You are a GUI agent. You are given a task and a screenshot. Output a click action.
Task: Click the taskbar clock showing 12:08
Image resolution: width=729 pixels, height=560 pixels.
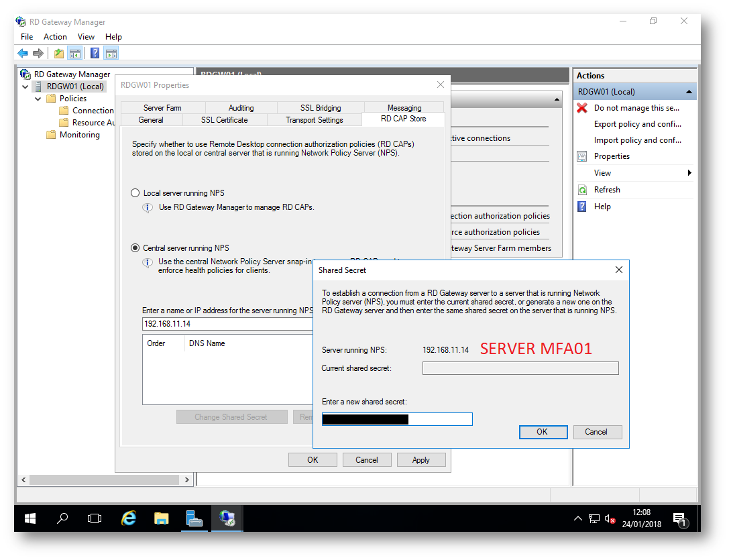[642, 518]
